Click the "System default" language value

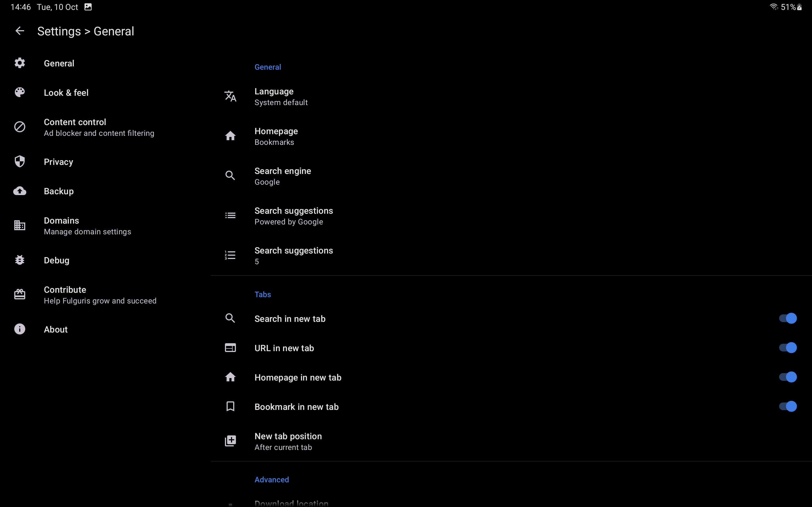coord(281,102)
